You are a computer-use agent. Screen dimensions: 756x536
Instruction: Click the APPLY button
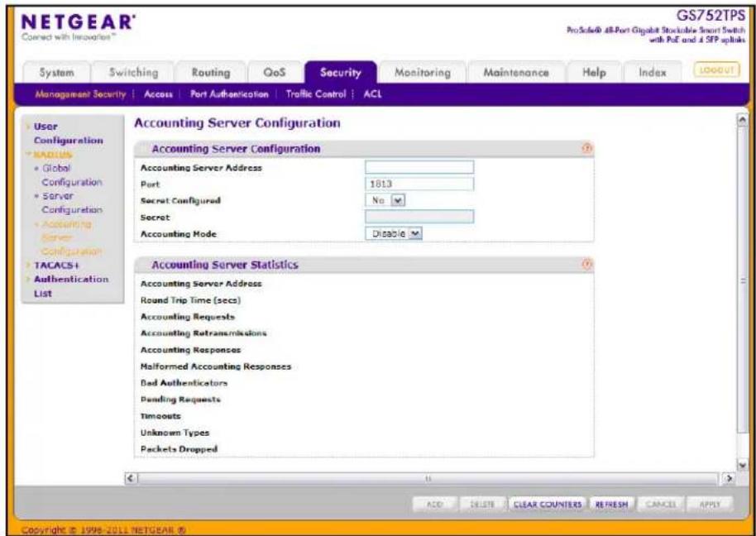tap(709, 505)
